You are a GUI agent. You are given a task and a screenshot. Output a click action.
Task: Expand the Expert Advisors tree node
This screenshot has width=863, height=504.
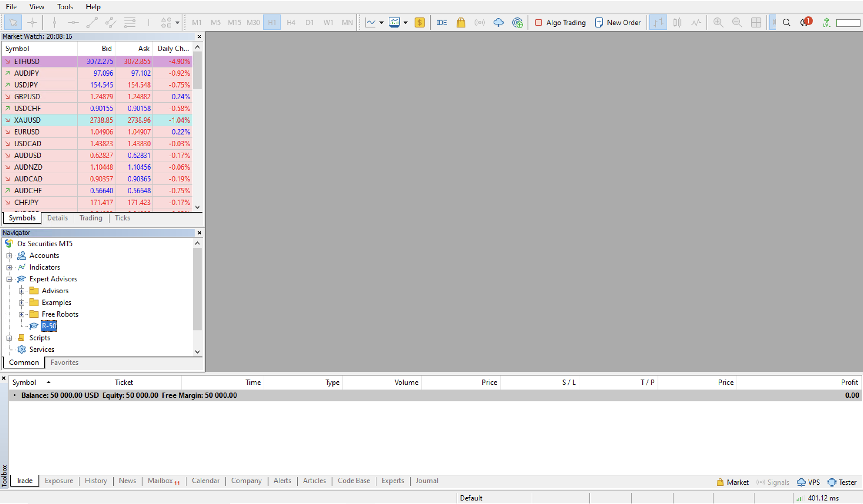tap(9, 279)
